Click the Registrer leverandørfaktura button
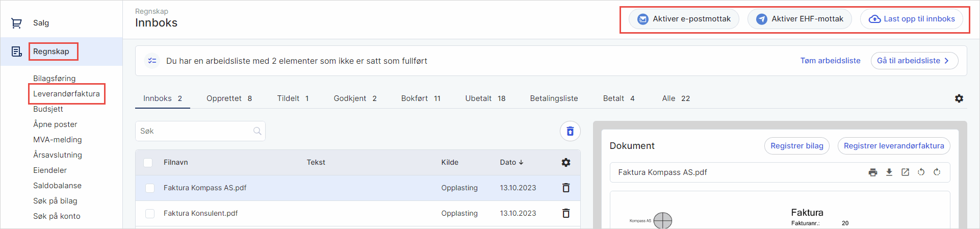The image size is (980, 229). tap(893, 146)
